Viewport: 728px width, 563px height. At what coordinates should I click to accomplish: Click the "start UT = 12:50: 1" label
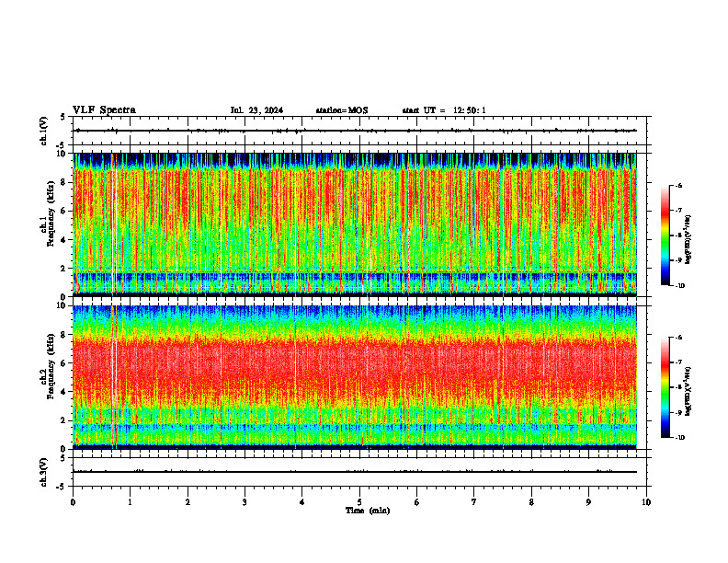click(x=444, y=110)
